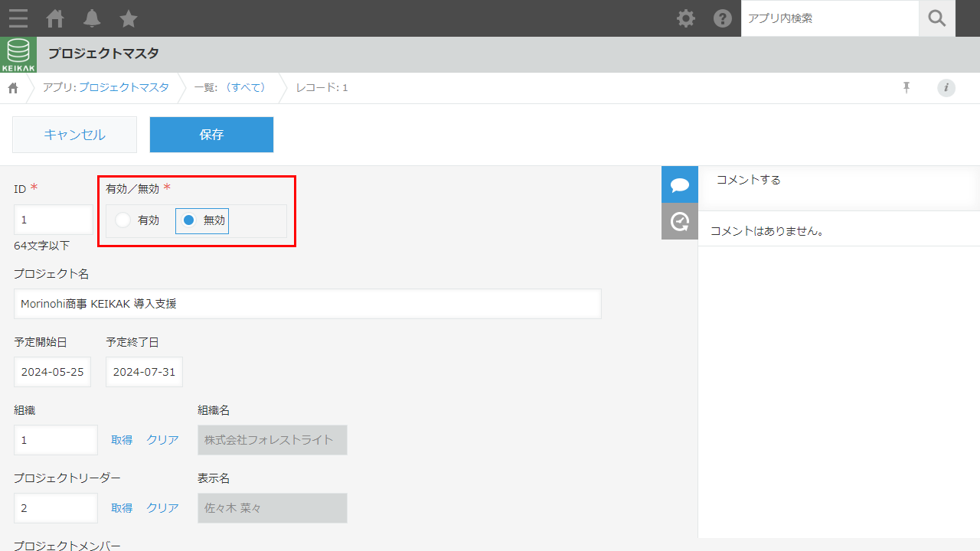980x551 pixels.
Task: Click the breadcrumb home icon
Action: coord(13,88)
